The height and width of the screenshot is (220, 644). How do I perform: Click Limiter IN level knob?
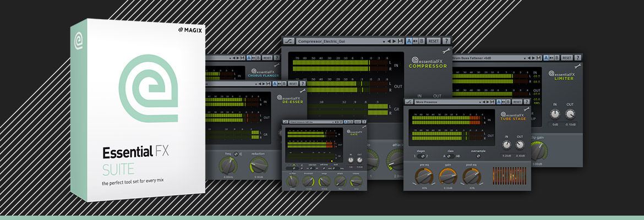[555, 114]
